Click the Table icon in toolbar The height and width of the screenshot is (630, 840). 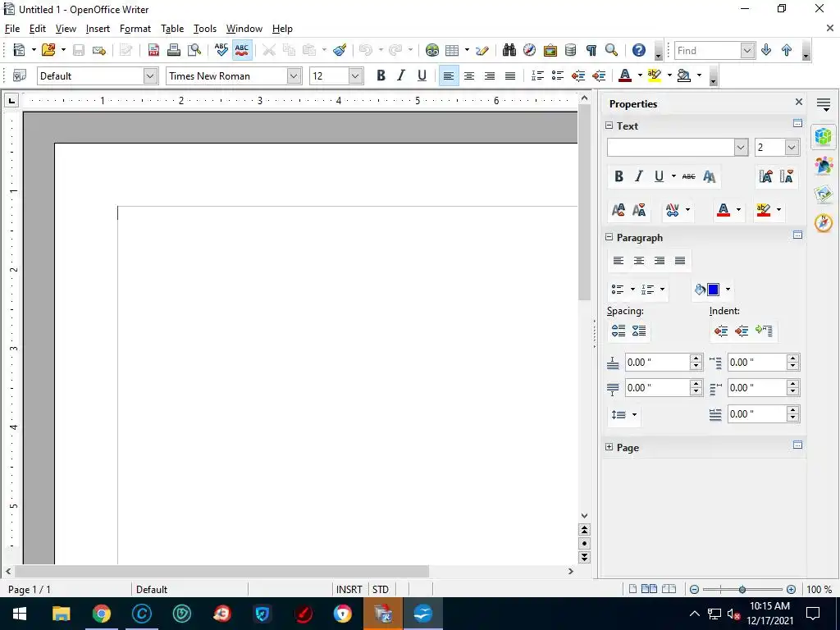coord(452,50)
